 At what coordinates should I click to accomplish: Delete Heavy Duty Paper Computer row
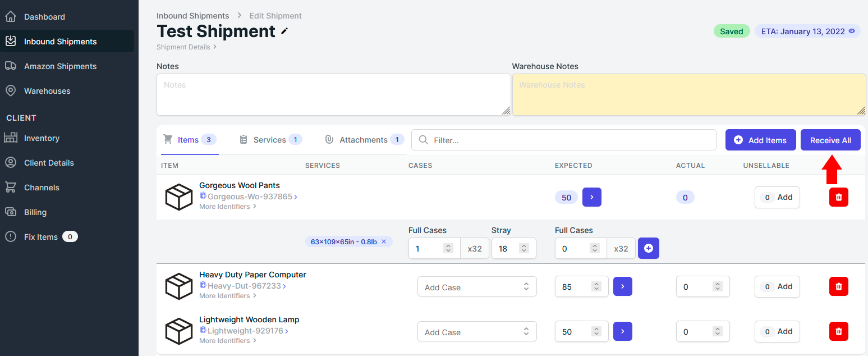pyautogui.click(x=839, y=286)
